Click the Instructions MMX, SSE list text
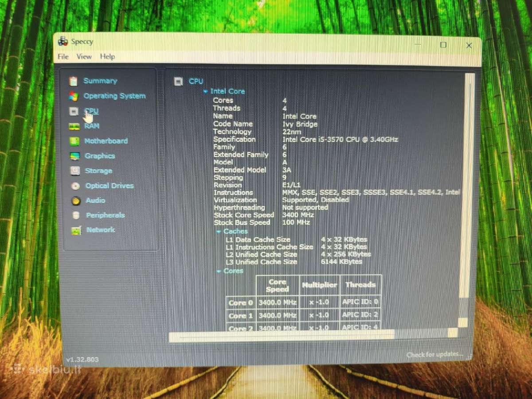 (371, 192)
